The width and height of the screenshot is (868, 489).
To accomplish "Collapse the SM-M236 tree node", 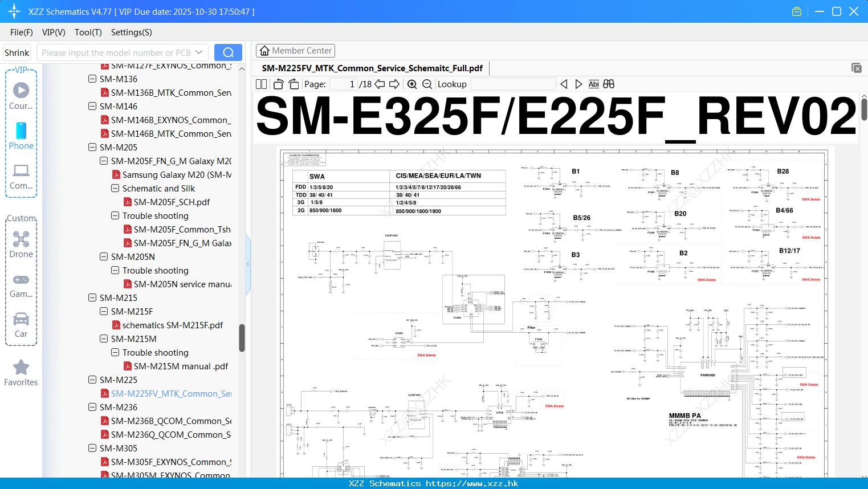I will 92,407.
